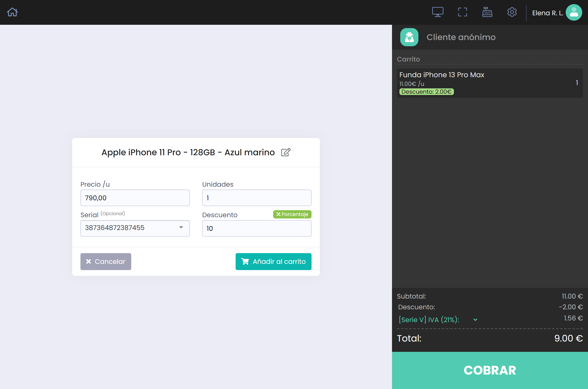Toggle Porcentaje discount mode

tap(292, 214)
